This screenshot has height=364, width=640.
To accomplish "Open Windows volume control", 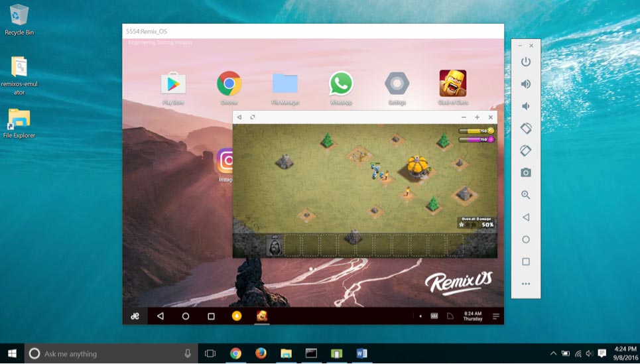I will click(x=590, y=353).
